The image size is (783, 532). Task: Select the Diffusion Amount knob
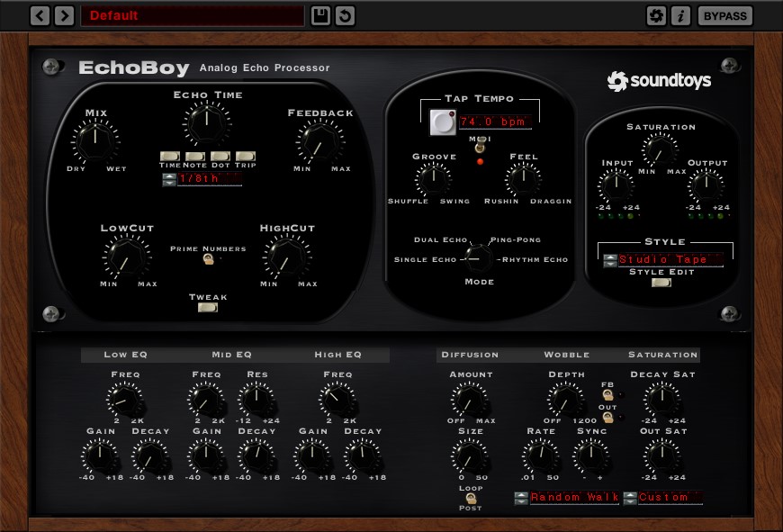(470, 399)
